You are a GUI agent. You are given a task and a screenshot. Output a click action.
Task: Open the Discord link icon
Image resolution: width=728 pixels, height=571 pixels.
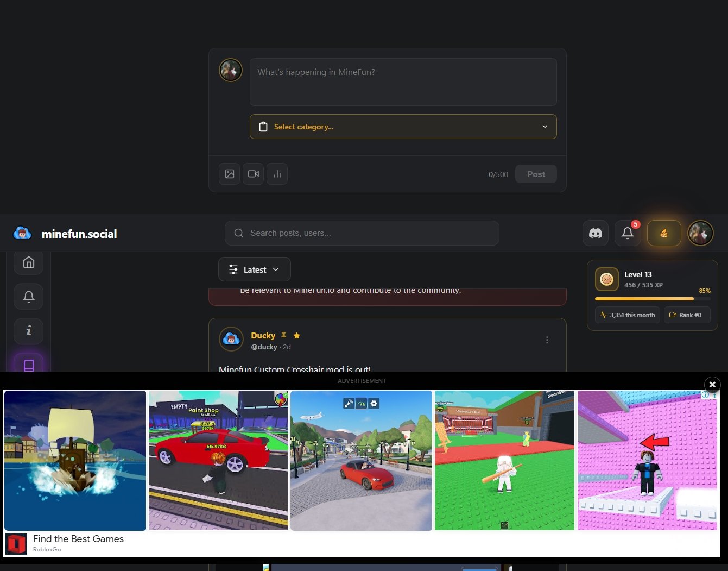point(596,233)
